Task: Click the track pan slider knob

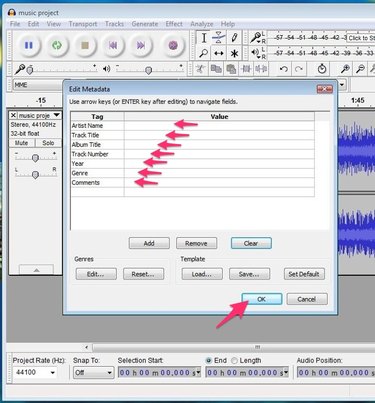Action: [x=35, y=174]
